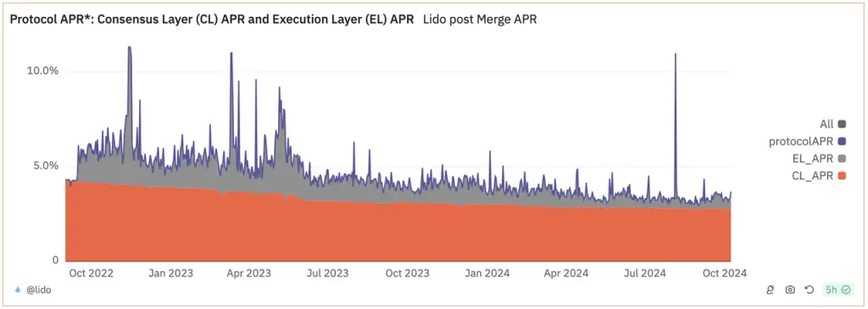868x309 pixels.
Task: Click the August 2024 spike peak
Action: pos(676,54)
